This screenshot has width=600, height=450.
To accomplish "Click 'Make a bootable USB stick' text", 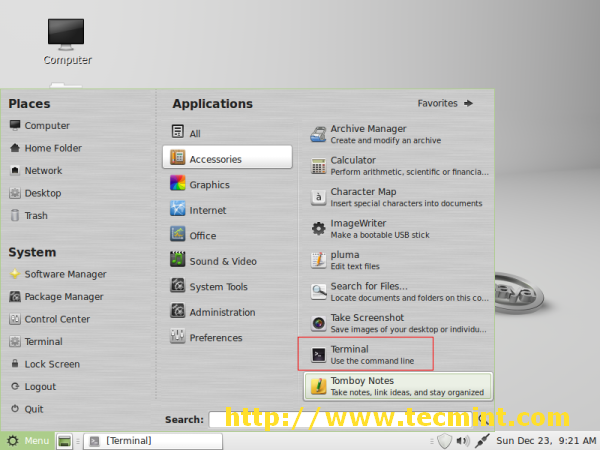I will pos(380,235).
